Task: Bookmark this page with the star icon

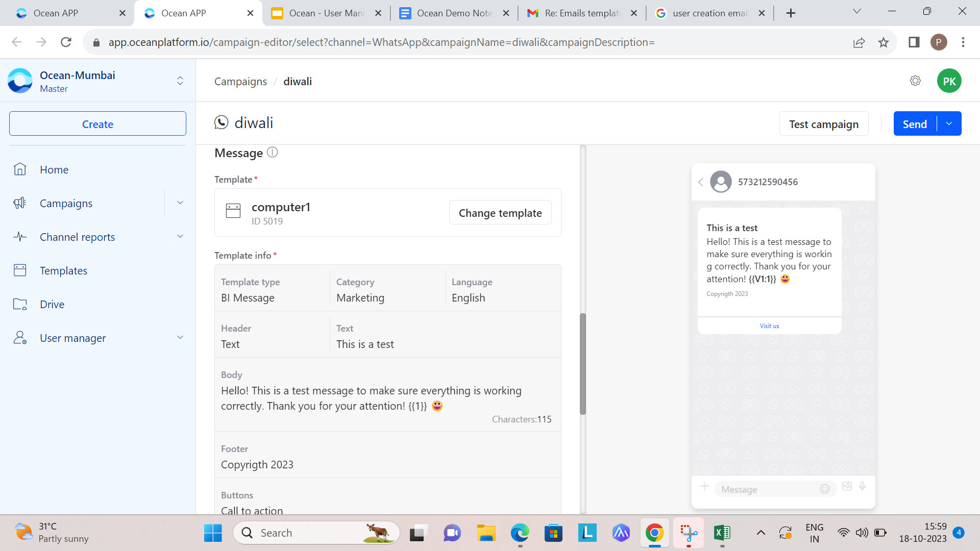Action: click(884, 42)
